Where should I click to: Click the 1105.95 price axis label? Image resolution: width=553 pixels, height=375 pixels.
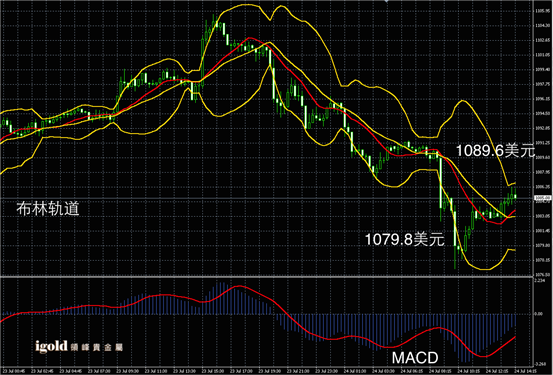click(542, 11)
